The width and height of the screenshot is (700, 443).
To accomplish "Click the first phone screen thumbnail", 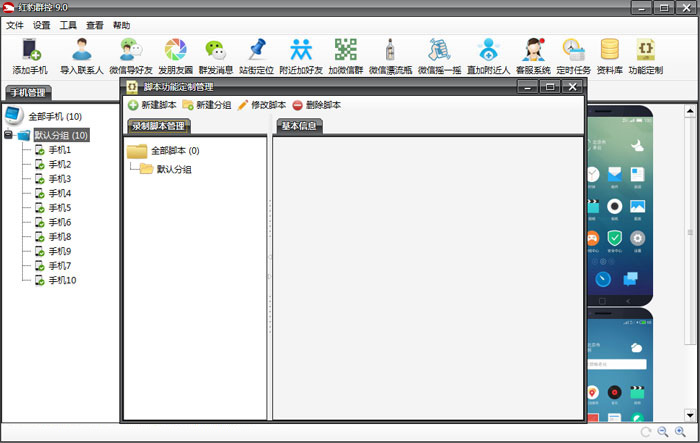I will coord(619,205).
